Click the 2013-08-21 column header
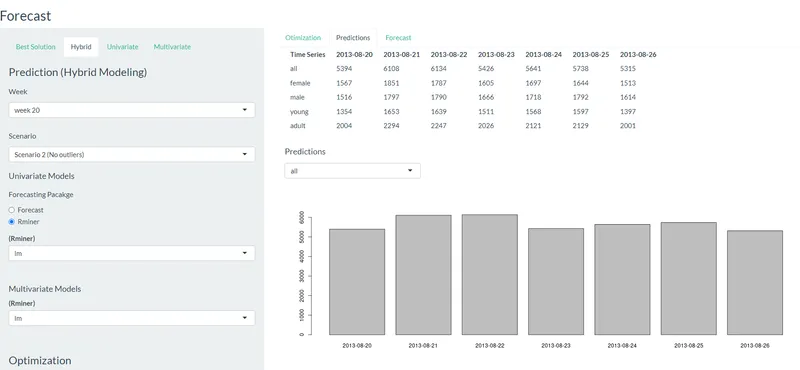 coord(402,55)
